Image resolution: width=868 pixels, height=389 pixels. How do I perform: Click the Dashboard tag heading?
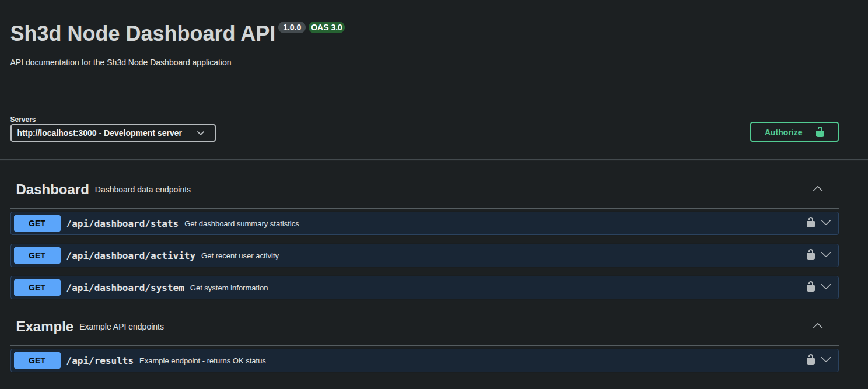tap(52, 190)
